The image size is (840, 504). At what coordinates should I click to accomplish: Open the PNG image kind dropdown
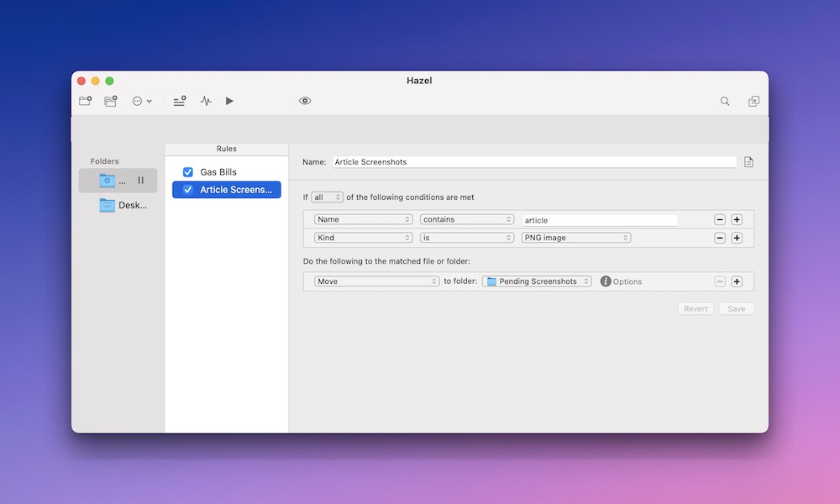tap(576, 238)
